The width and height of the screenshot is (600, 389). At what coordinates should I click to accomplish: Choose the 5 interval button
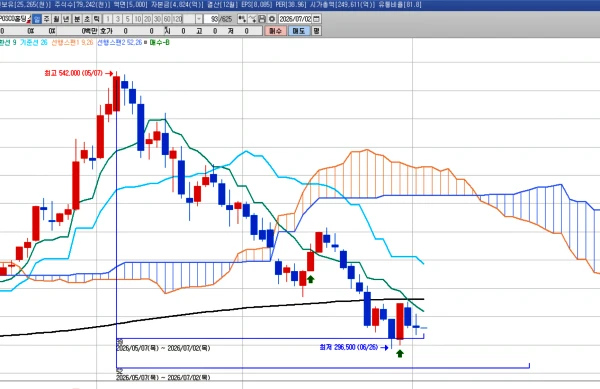click(x=127, y=19)
